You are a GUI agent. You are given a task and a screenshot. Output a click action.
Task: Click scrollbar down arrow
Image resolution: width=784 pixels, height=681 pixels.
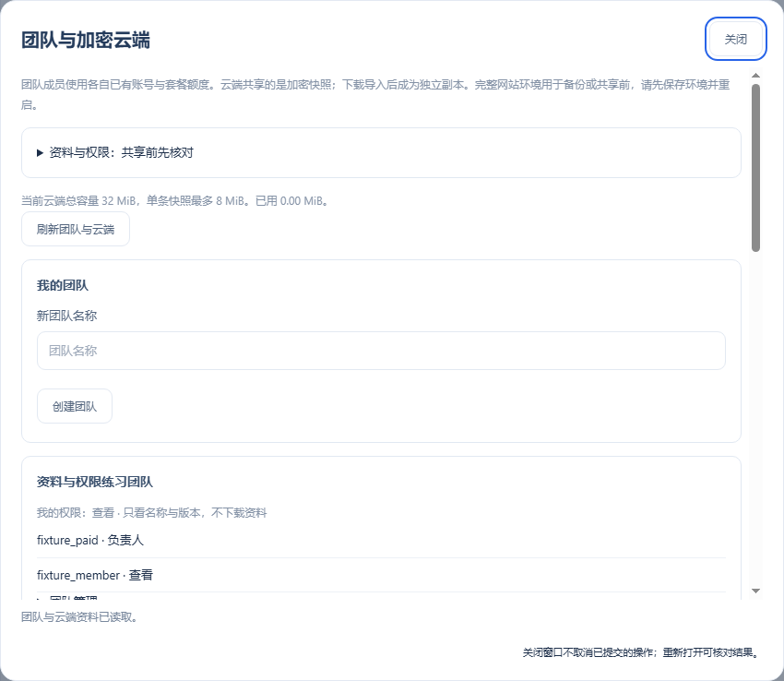tap(755, 591)
